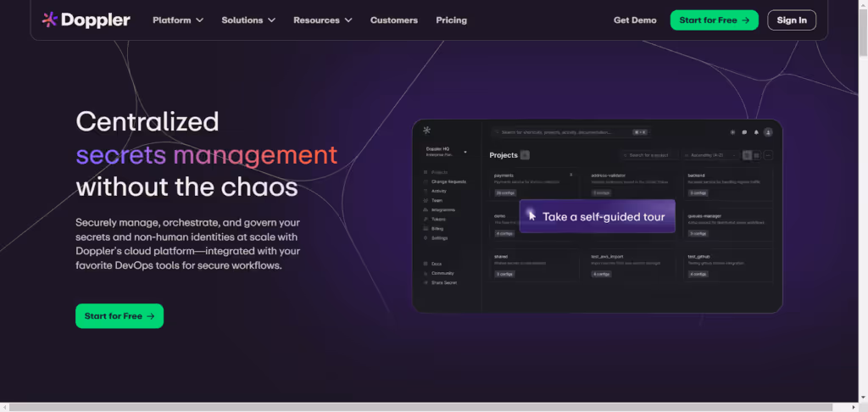868x412 pixels.
Task: Select Team in the preview sidebar
Action: pos(433,200)
